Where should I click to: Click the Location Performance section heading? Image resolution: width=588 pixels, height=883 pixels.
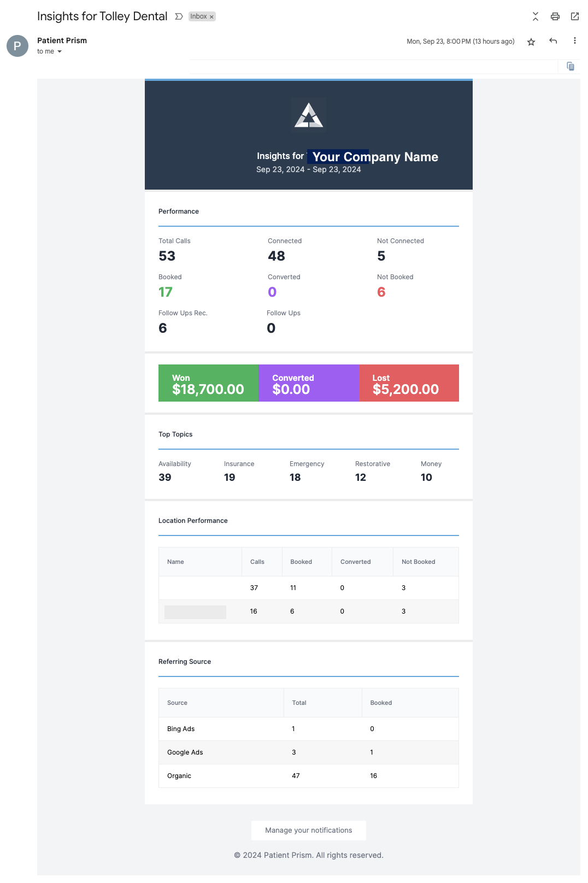click(193, 521)
